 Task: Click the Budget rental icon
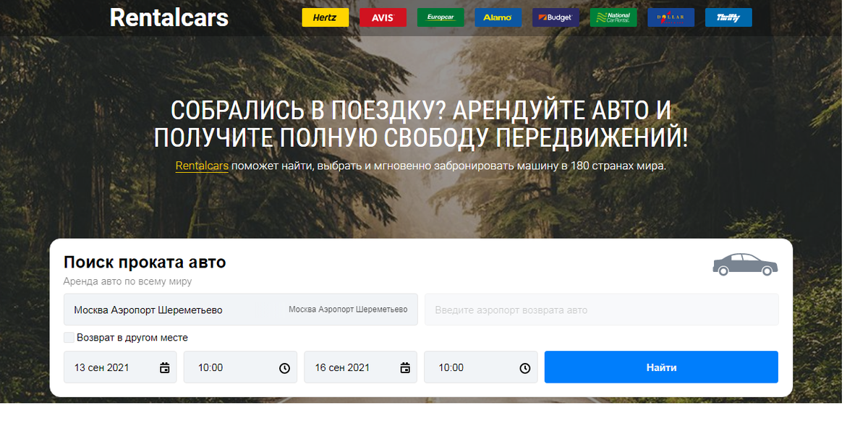(556, 17)
